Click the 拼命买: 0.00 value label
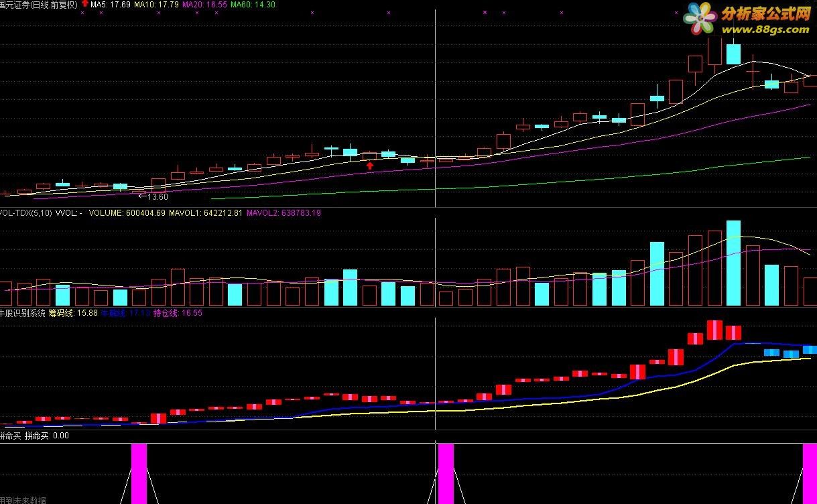817x504 pixels. [47, 436]
